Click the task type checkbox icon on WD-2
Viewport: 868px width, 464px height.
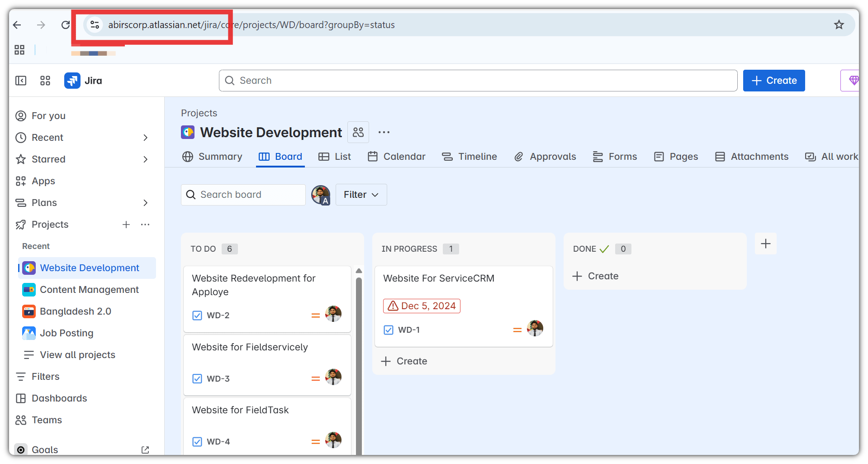[197, 316]
